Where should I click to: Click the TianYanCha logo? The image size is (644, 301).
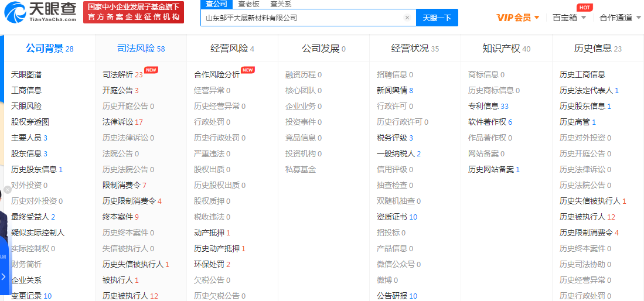point(40,12)
